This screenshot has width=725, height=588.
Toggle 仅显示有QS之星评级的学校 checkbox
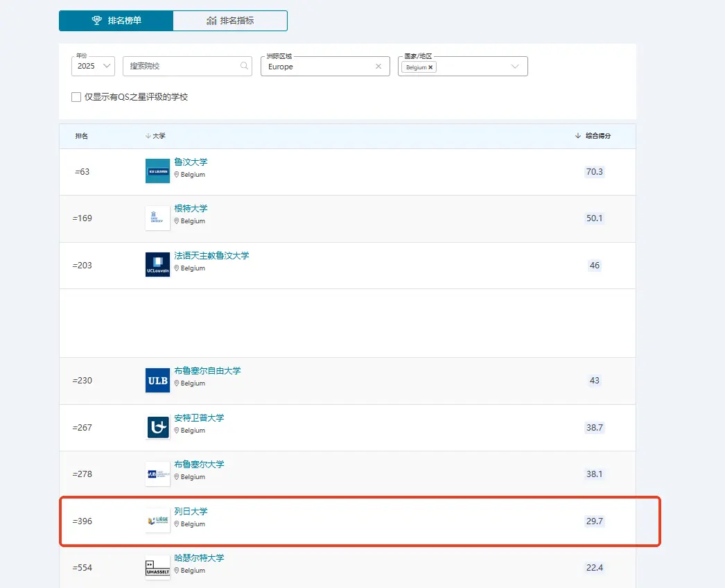point(76,97)
